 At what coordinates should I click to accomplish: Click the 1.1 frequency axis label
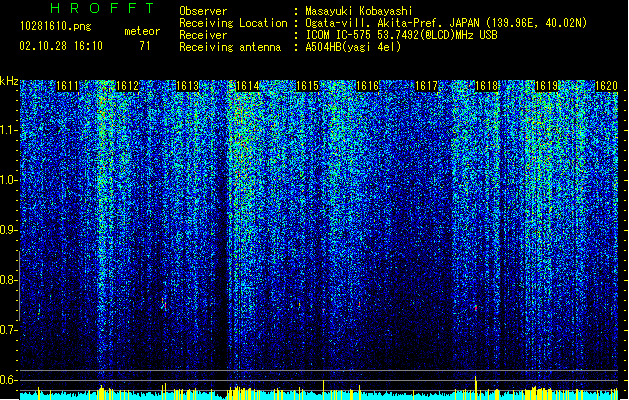point(8,130)
